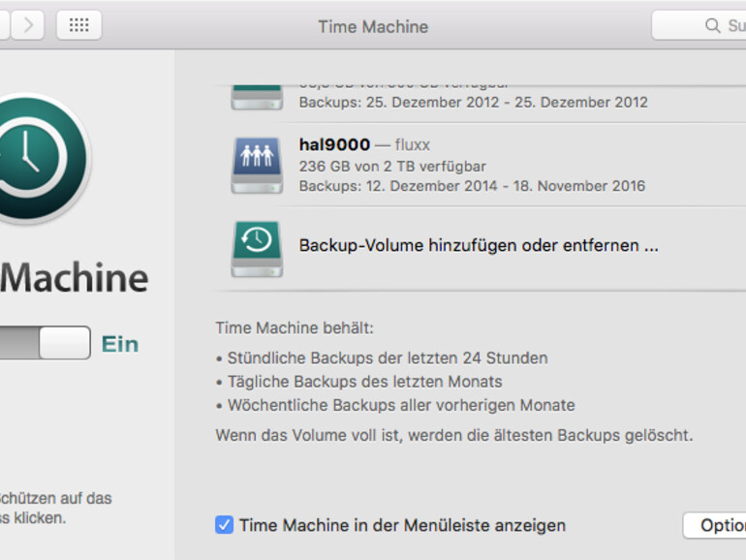The width and height of the screenshot is (746, 560).
Task: Click the backup disk icon beside Dezember 2012
Action: (257, 98)
